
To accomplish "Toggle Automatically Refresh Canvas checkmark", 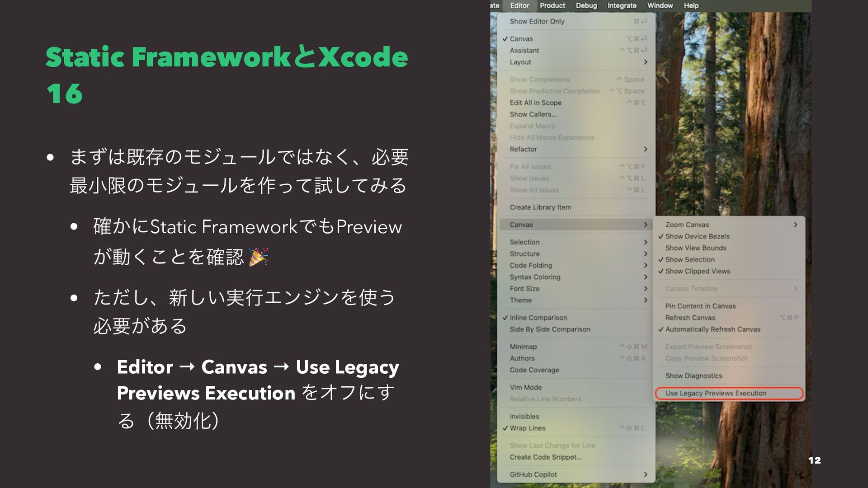I will coord(729,330).
